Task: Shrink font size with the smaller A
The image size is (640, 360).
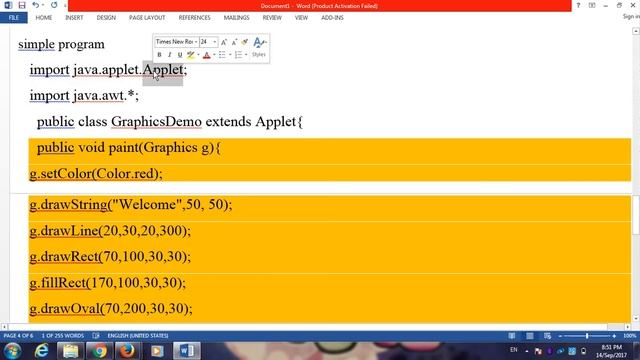Action: click(x=234, y=42)
